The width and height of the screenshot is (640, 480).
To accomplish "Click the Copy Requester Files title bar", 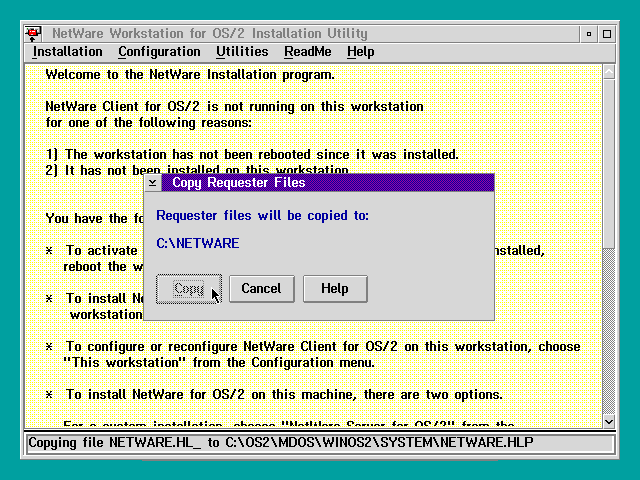I will point(328,182).
